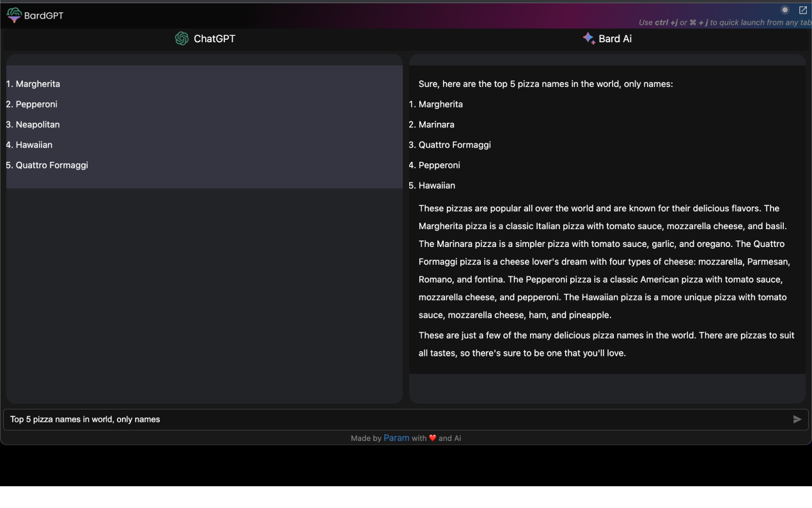
Task: Open the Param link in footer
Action: (396, 438)
